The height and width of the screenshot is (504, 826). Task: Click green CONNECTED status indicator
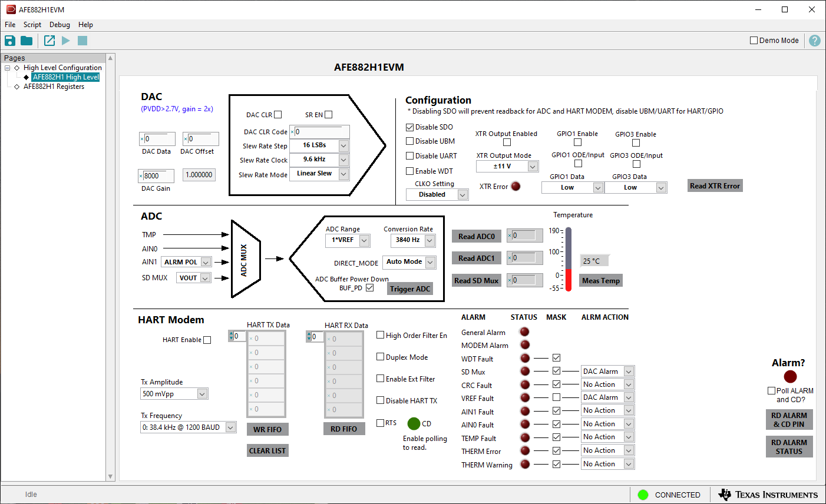643,495
